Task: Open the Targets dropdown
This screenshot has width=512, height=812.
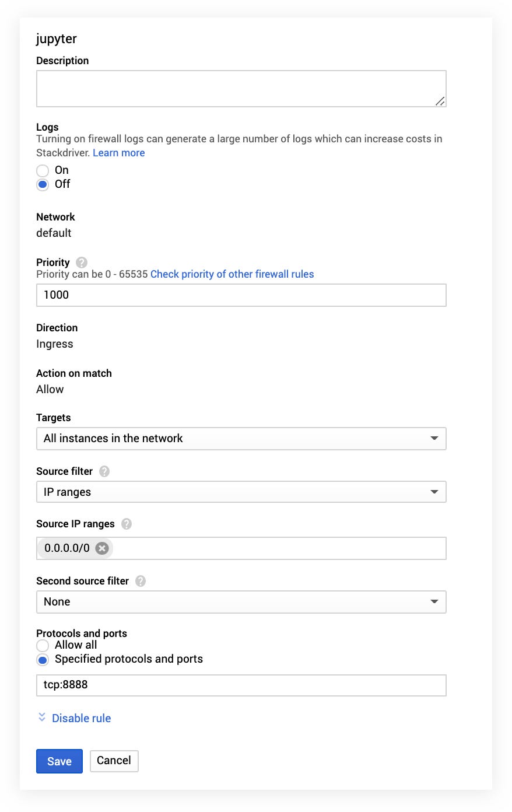Action: 241,439
